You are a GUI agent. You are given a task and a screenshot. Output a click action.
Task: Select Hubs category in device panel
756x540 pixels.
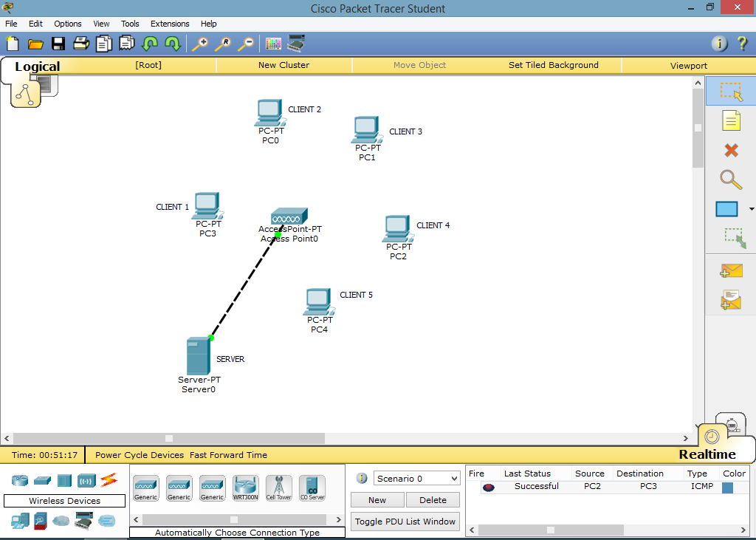point(64,481)
